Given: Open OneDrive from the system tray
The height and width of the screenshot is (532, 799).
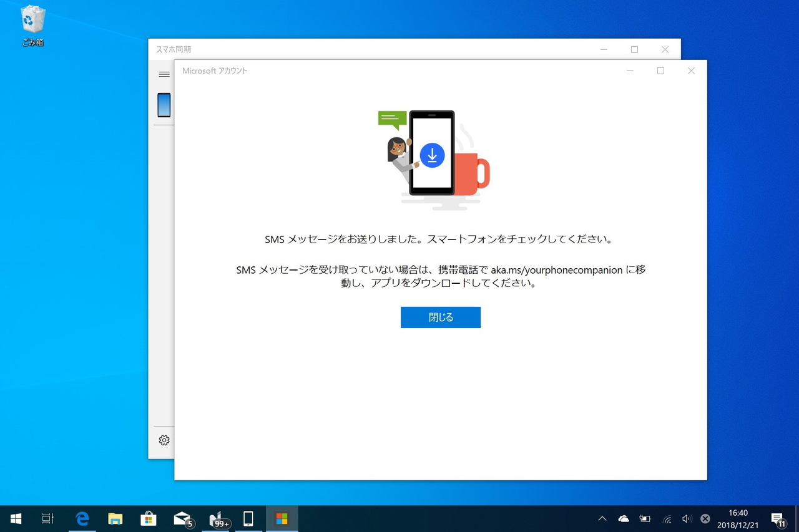Looking at the screenshot, I should tap(623, 518).
